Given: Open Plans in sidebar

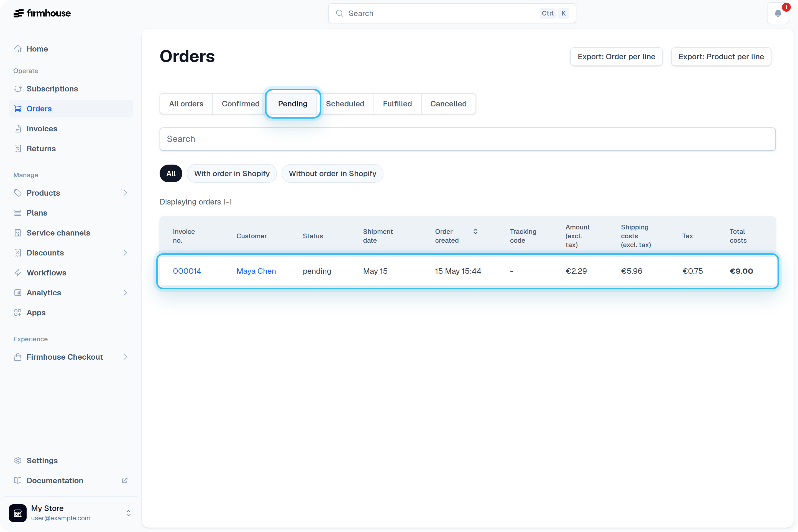Looking at the screenshot, I should point(71,213).
